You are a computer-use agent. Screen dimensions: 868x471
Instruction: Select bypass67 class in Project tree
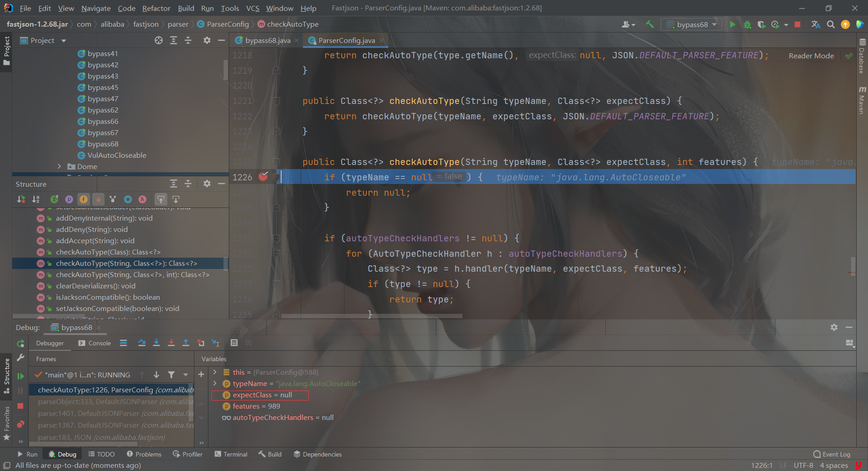point(103,133)
